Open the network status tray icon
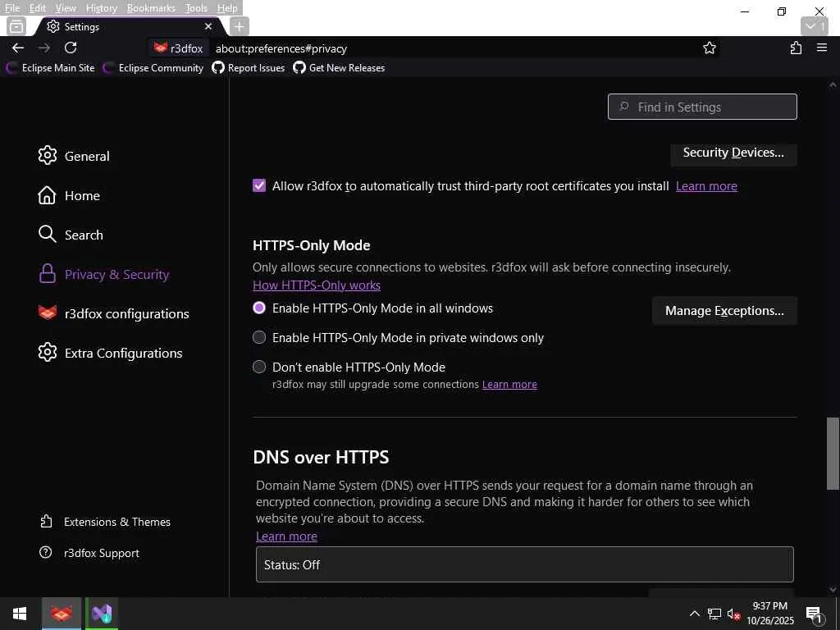This screenshot has width=840, height=630. coord(714,614)
